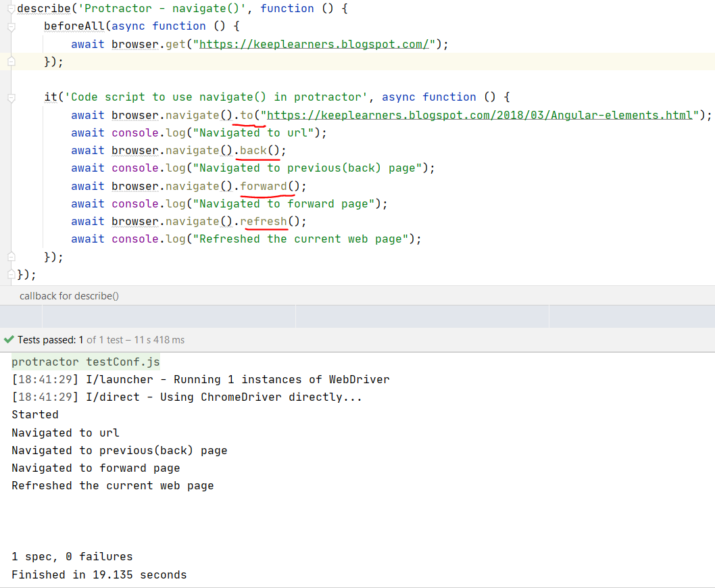The height and width of the screenshot is (588, 715).
Task: Click the 'describe' keyword on the first line
Action: click(x=44, y=8)
